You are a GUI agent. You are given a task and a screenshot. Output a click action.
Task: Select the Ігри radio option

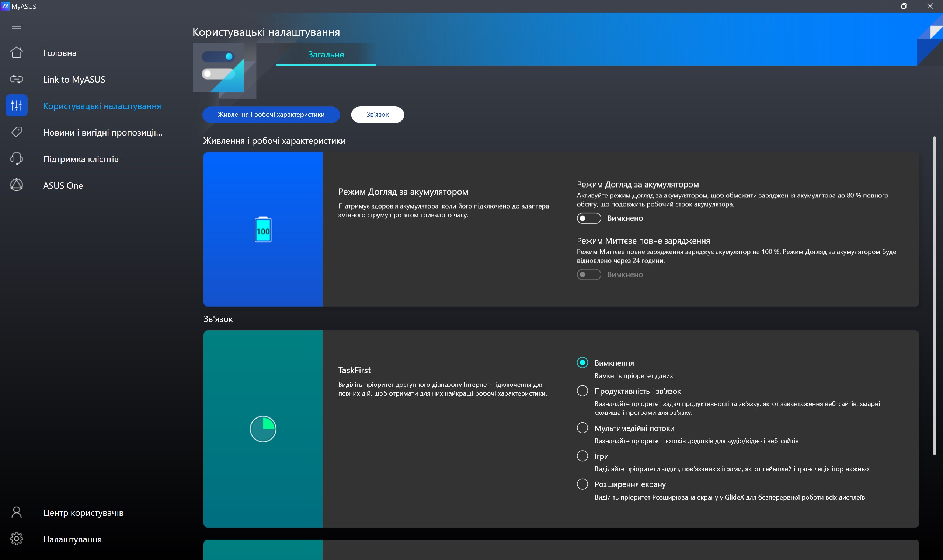click(x=582, y=456)
